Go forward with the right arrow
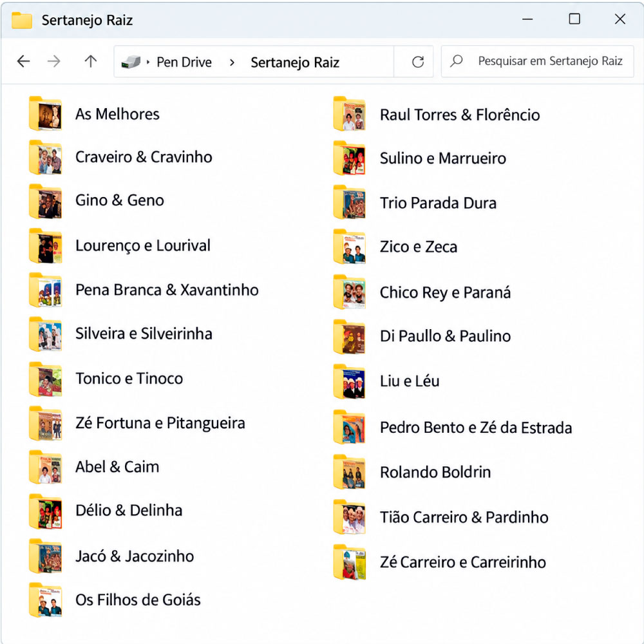This screenshot has width=644, height=644. pyautogui.click(x=54, y=62)
